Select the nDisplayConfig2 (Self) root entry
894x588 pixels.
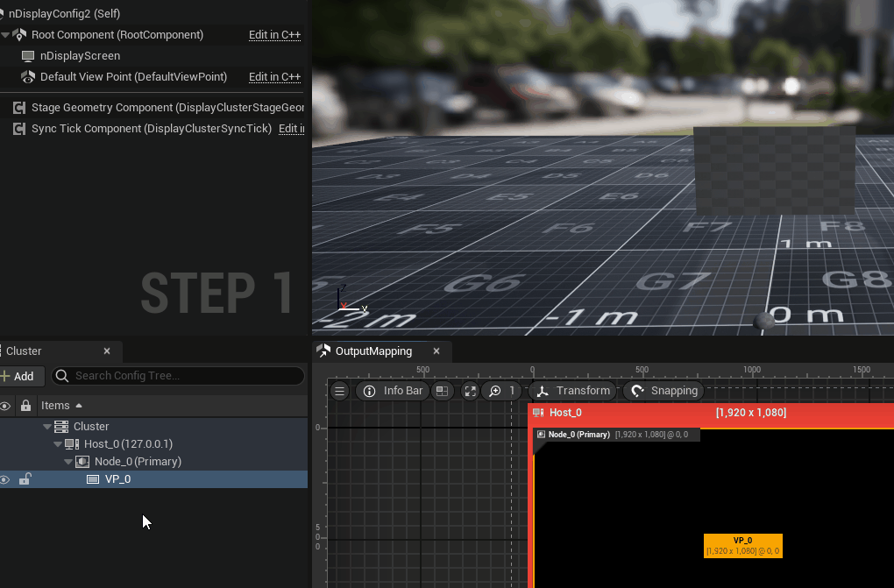[64, 13]
